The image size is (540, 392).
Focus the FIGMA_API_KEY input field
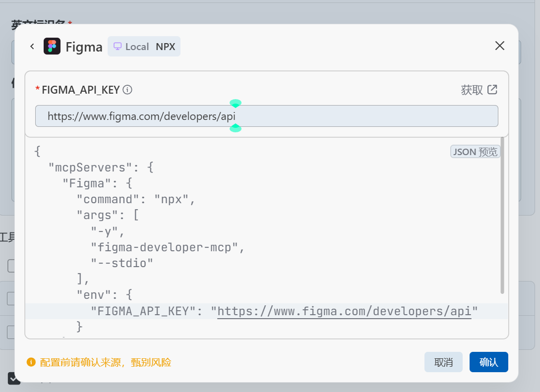(x=267, y=116)
